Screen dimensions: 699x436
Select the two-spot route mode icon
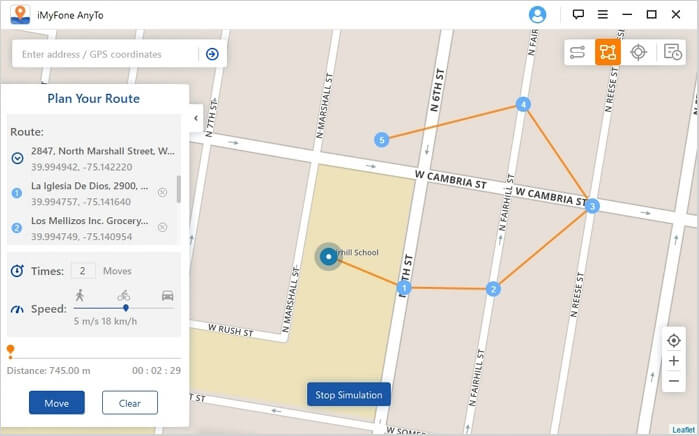click(577, 52)
